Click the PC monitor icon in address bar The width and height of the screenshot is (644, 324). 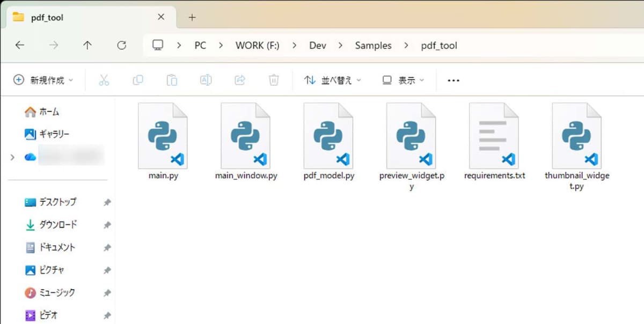158,45
